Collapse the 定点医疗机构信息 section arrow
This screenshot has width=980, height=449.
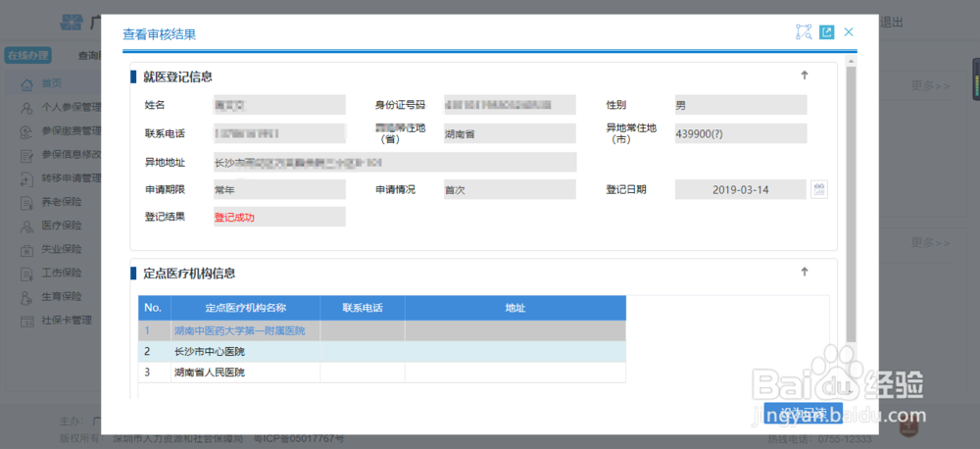805,272
